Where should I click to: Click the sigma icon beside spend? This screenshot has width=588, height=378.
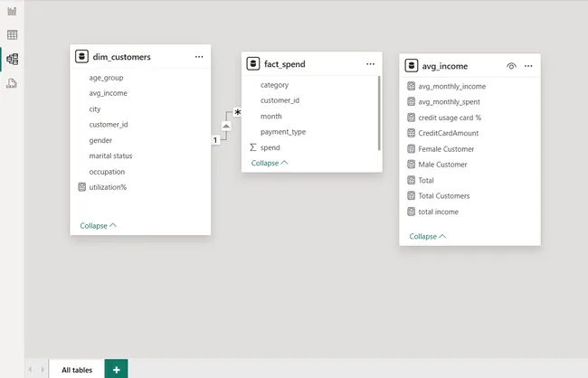pos(253,147)
